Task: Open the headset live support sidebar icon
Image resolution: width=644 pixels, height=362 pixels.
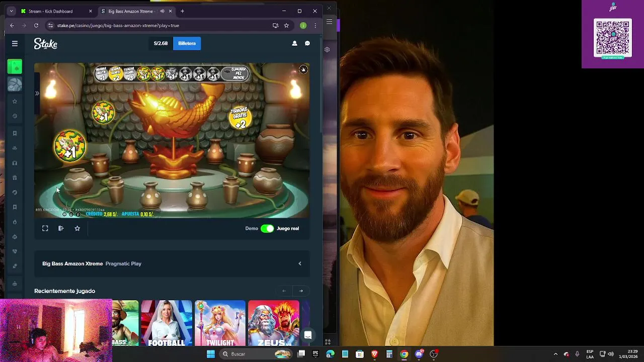Action: pyautogui.click(x=15, y=163)
